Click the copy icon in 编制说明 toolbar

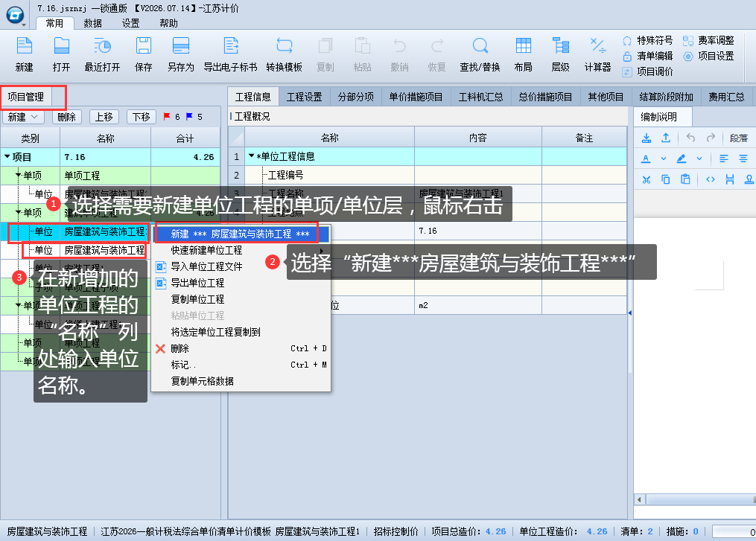point(666,179)
